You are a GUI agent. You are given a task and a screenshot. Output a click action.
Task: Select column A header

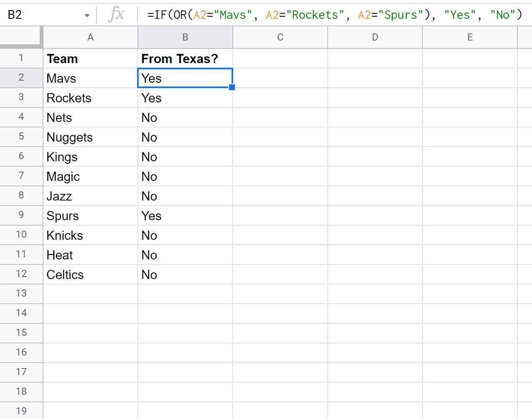(x=90, y=38)
